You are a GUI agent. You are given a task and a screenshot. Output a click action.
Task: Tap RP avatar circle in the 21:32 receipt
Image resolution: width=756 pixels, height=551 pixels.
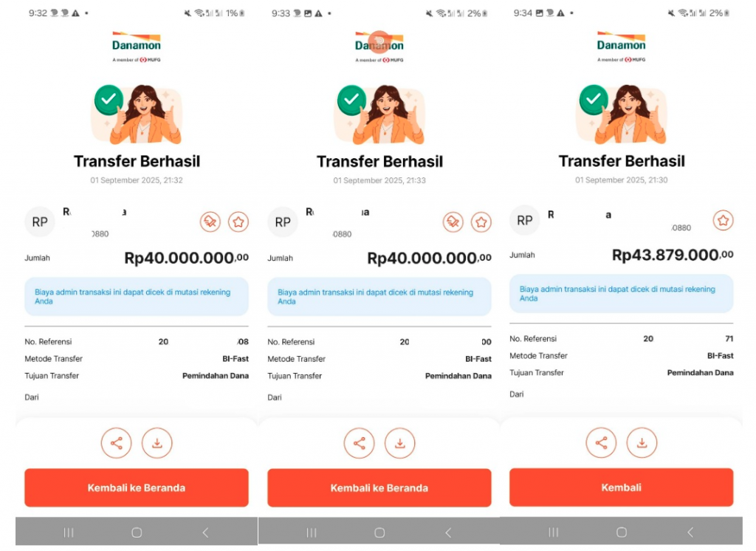tap(40, 222)
